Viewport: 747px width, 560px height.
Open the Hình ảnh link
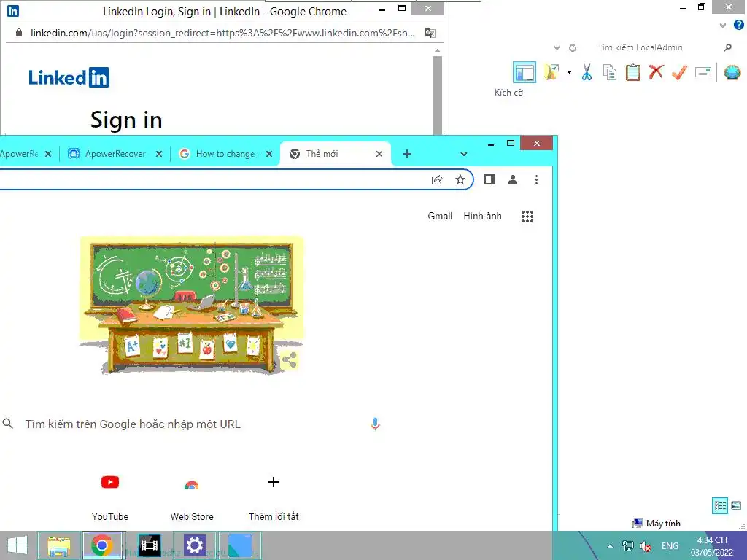(482, 216)
